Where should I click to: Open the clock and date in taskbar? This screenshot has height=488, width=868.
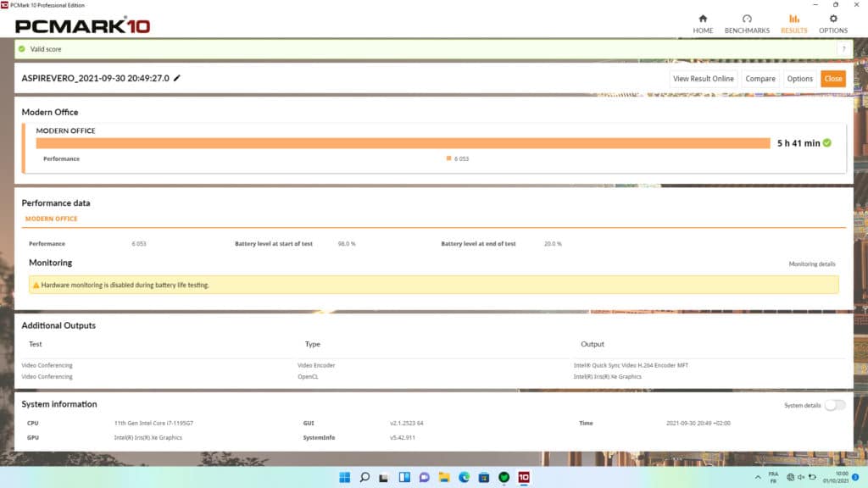coord(835,477)
